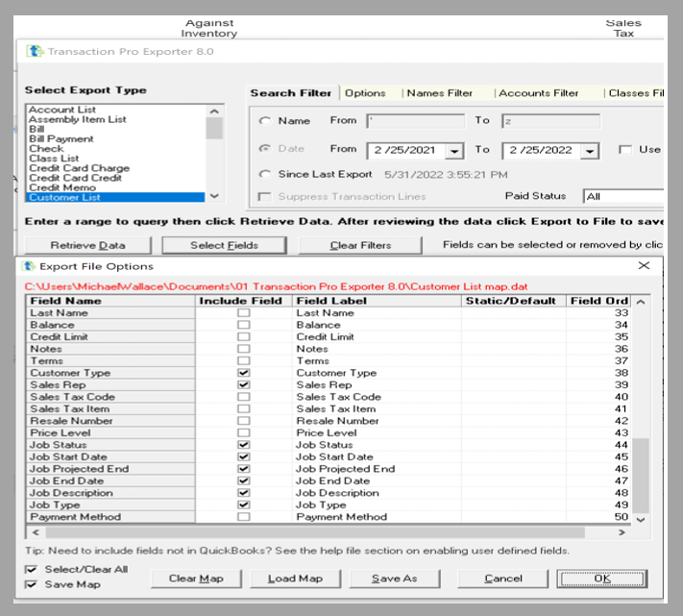The image size is (683, 616).
Task: Enable Include Field for Last Name
Action: [243, 312]
